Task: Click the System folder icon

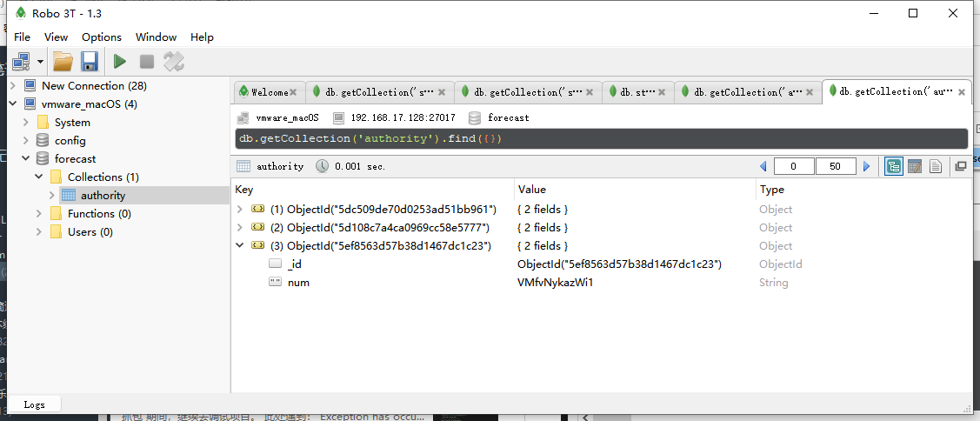Action: pos(43,122)
